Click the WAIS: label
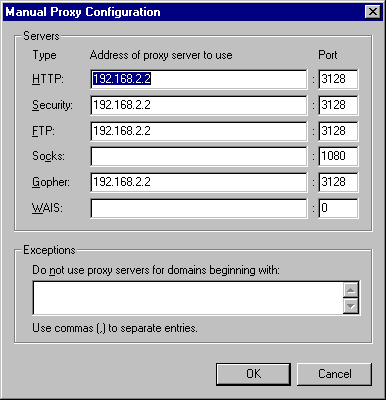386x400 pixels. click(x=47, y=208)
